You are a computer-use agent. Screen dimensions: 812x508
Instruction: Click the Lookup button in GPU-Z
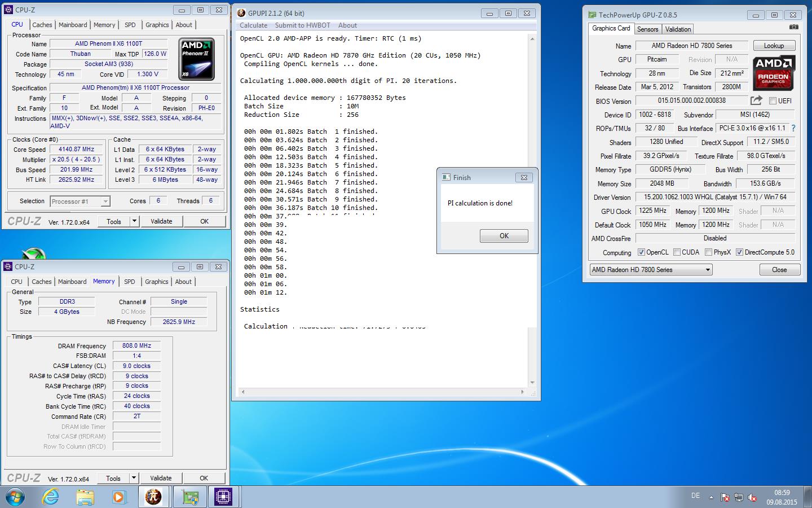pos(774,46)
